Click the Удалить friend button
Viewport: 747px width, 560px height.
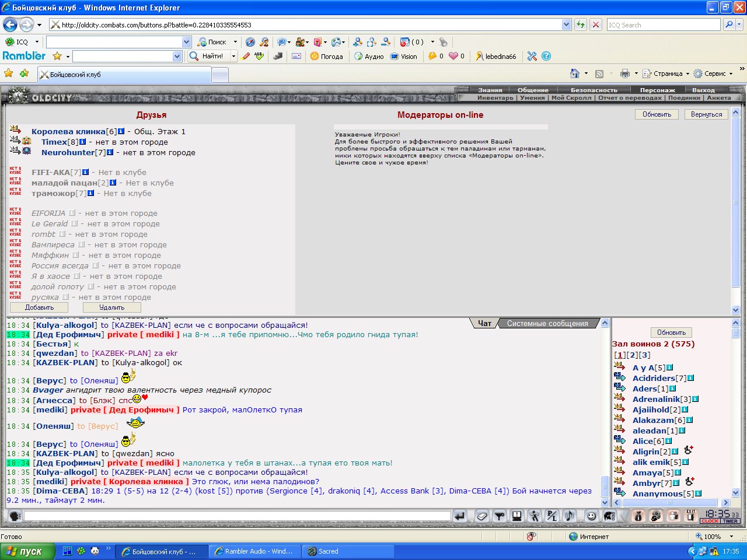point(111,307)
